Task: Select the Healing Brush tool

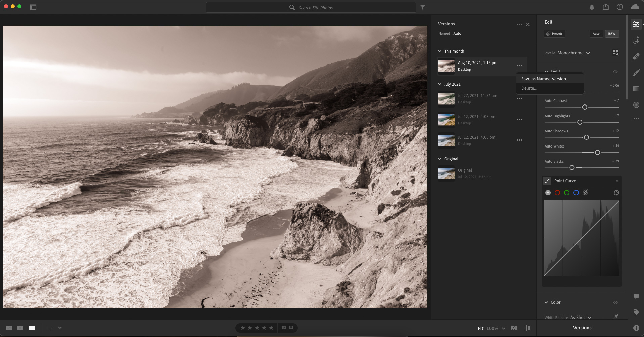Action: tap(636, 56)
